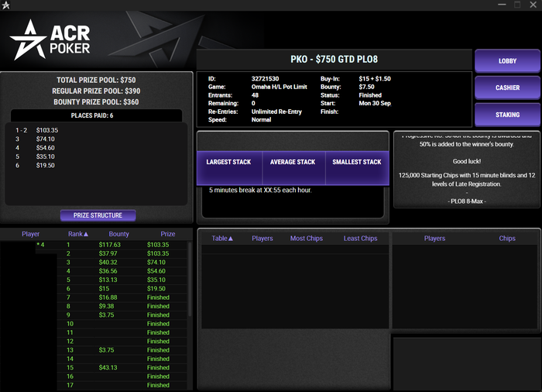Click the Unlimited Re-Entry value
This screenshot has height=392, width=542.
pos(276,112)
